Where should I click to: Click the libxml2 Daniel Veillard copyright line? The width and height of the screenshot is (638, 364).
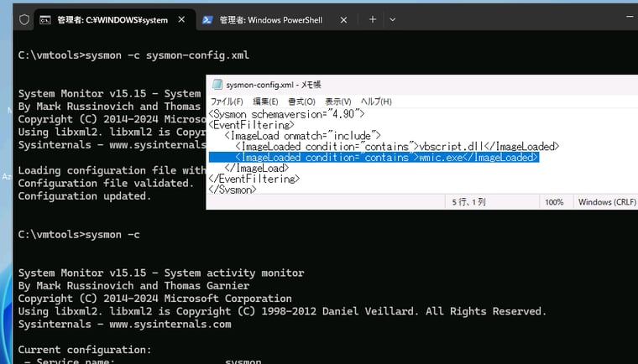click(282, 311)
